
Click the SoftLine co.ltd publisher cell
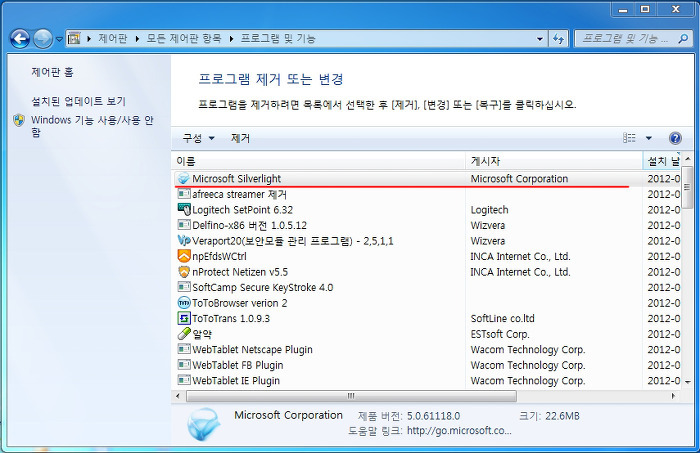[x=503, y=319]
